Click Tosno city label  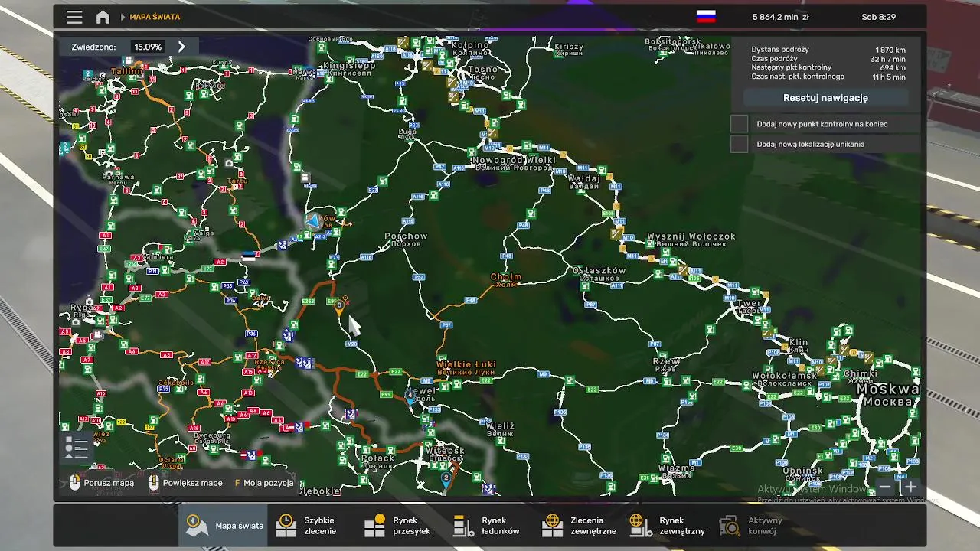coord(482,70)
